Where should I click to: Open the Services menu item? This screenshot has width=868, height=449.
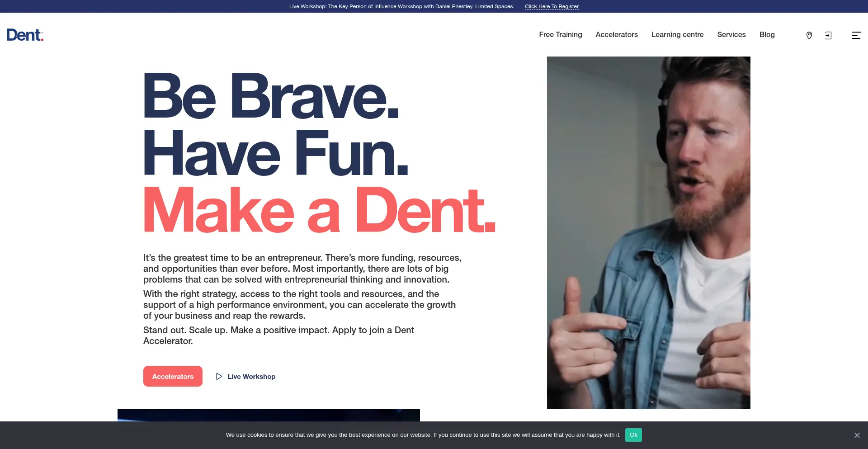[x=731, y=35]
